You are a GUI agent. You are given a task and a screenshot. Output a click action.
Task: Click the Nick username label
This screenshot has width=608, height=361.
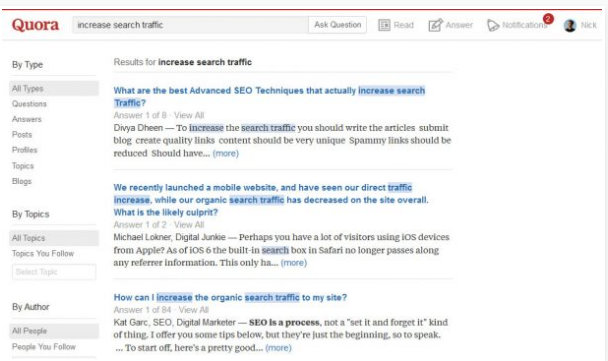coord(588,25)
